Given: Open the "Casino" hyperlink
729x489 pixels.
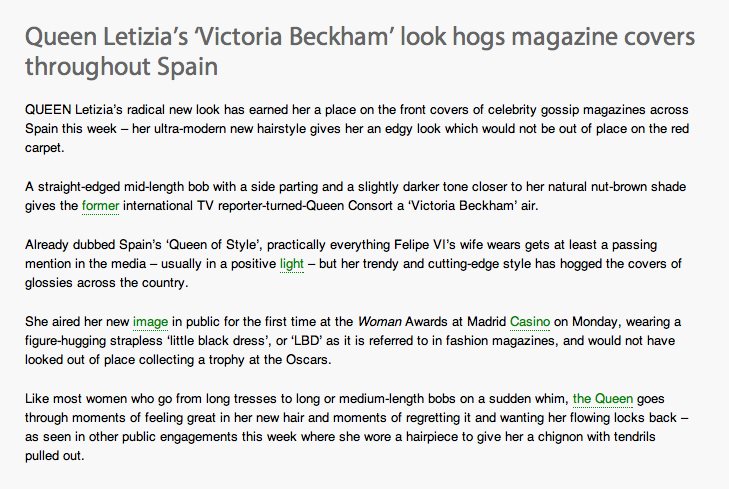Looking at the screenshot, I should point(528,322).
